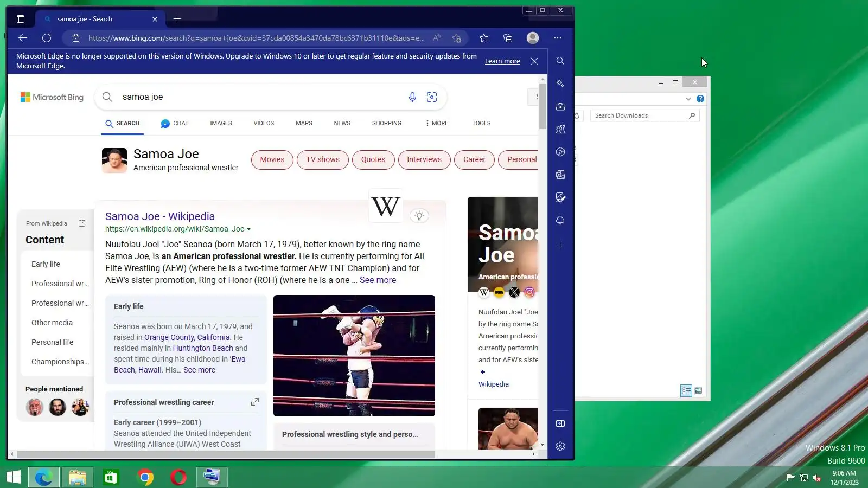Viewport: 868px width, 488px height.
Task: Open the MORE search categories menu
Action: [x=437, y=123]
